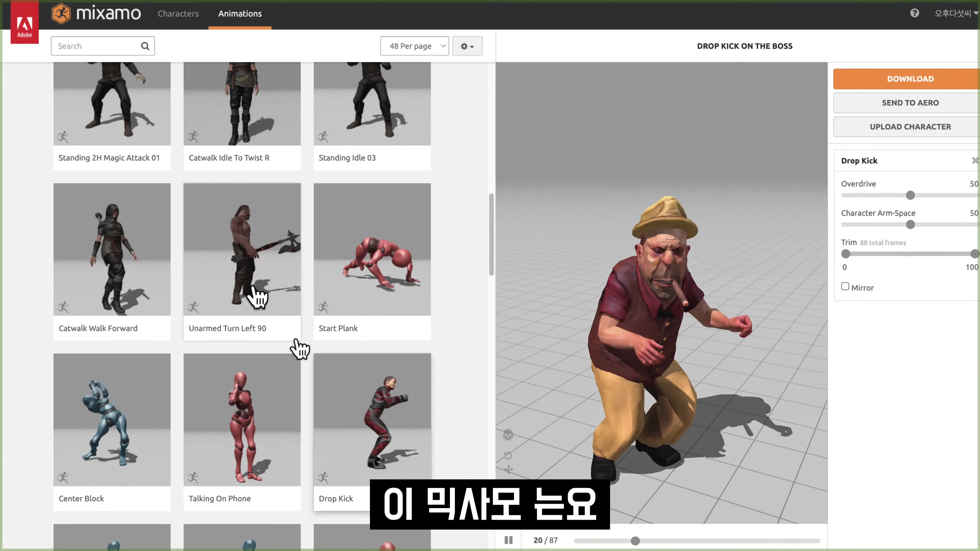Pause the animation playback
This screenshot has height=551, width=980.
(509, 540)
